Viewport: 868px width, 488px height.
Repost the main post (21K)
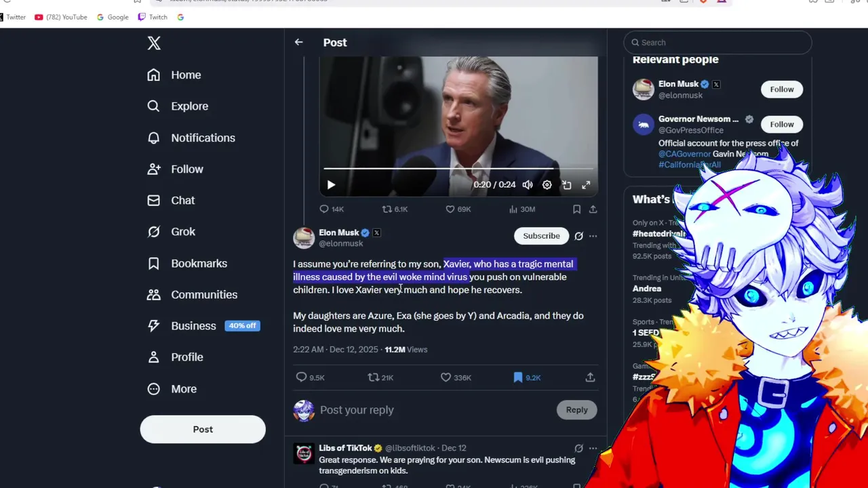380,378
